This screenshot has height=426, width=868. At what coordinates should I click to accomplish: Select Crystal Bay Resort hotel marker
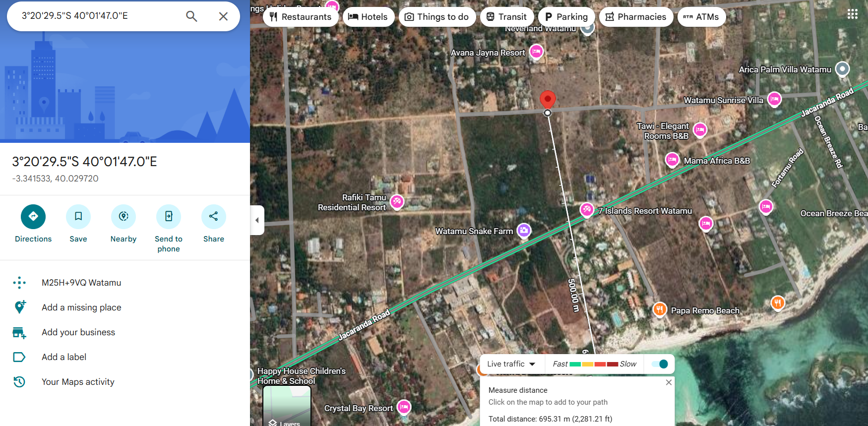click(x=404, y=407)
